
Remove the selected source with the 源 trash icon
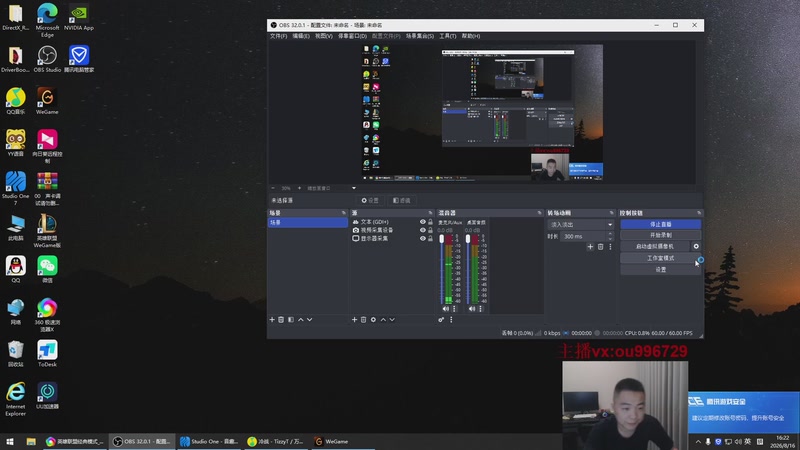pos(364,319)
